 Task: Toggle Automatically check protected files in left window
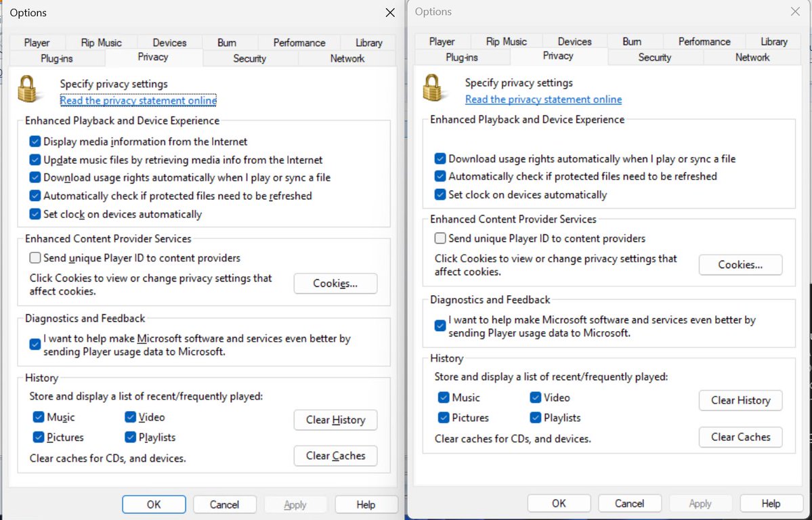(35, 196)
